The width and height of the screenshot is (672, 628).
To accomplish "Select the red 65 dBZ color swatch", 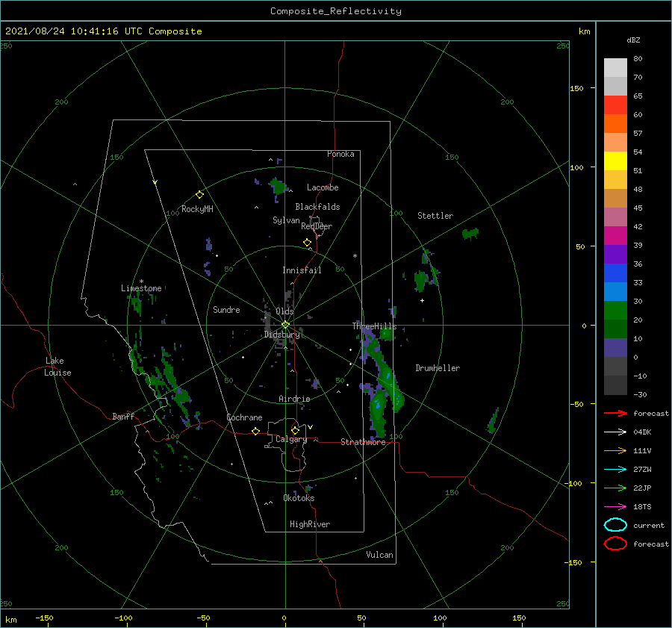I will coord(615,105).
